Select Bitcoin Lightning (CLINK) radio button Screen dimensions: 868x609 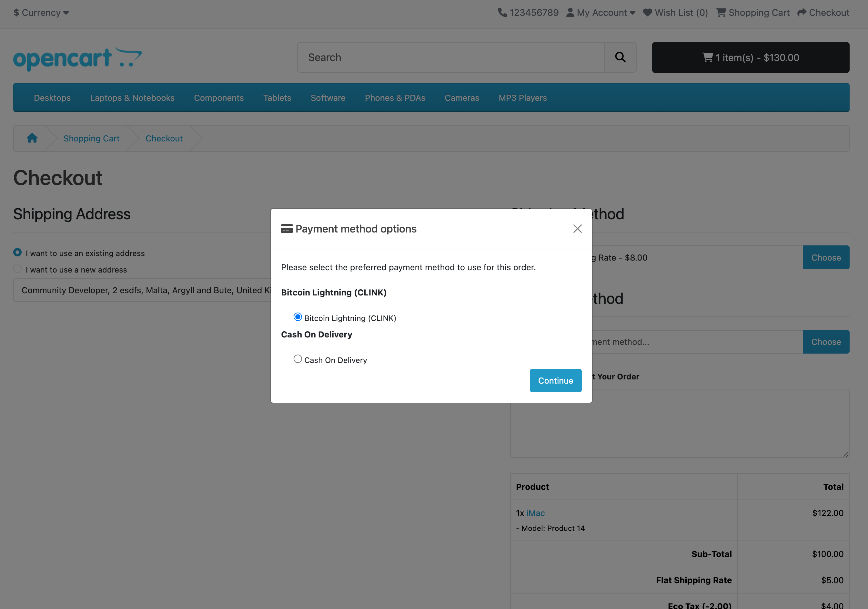click(298, 317)
